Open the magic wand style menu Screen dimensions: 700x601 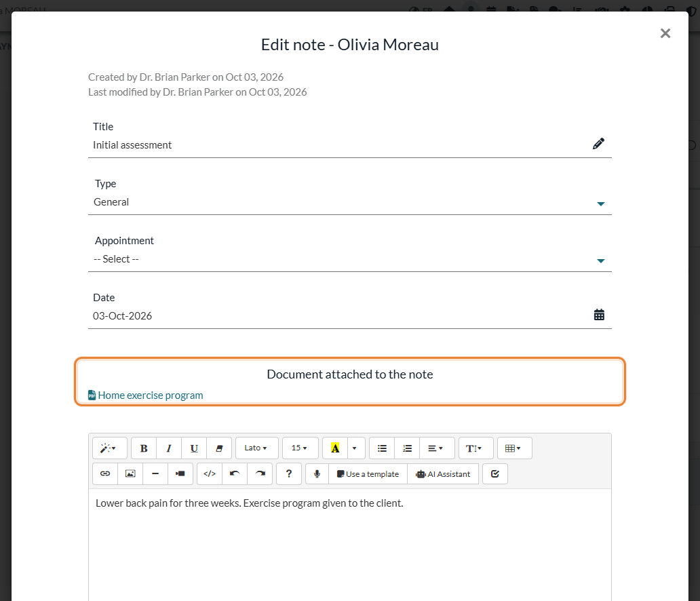pyautogui.click(x=109, y=448)
